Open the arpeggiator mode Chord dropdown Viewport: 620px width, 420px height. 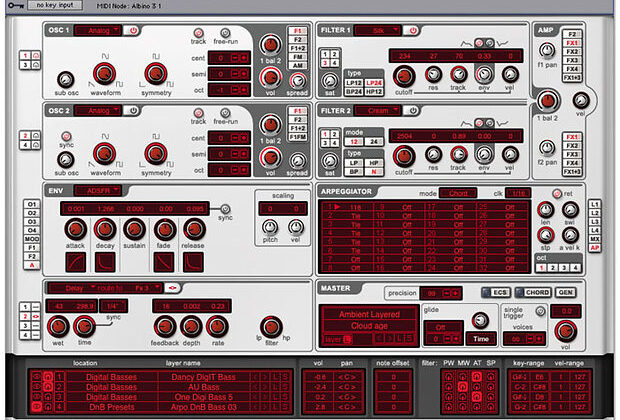coord(458,193)
